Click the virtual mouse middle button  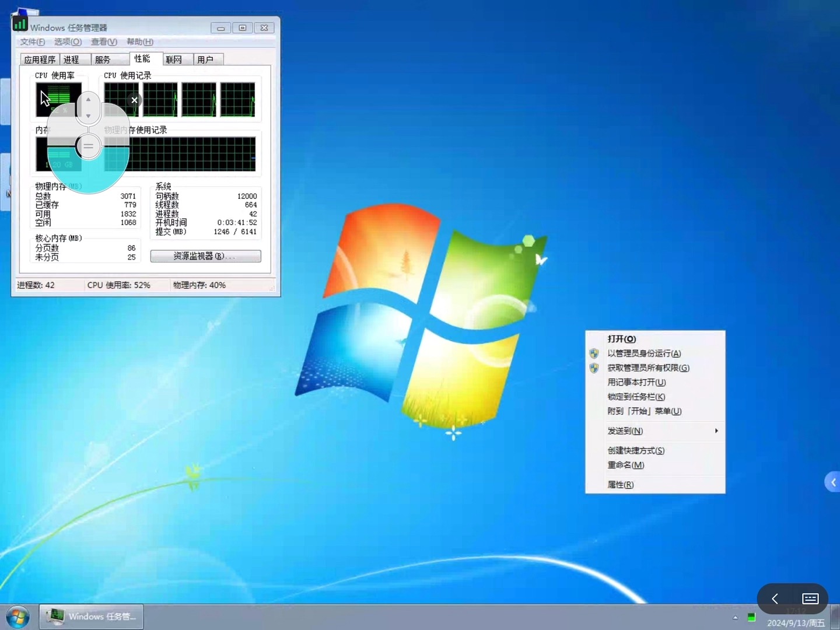(88, 146)
